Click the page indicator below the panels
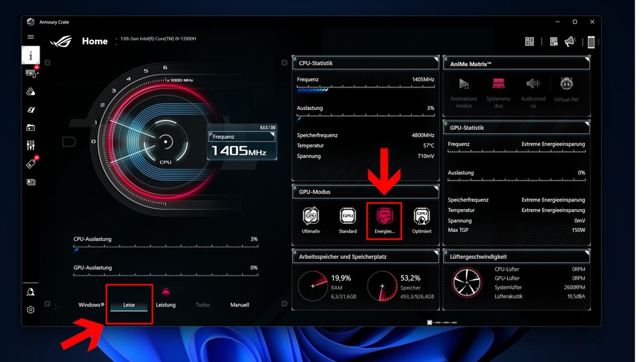This screenshot has height=362, width=644. (x=442, y=322)
